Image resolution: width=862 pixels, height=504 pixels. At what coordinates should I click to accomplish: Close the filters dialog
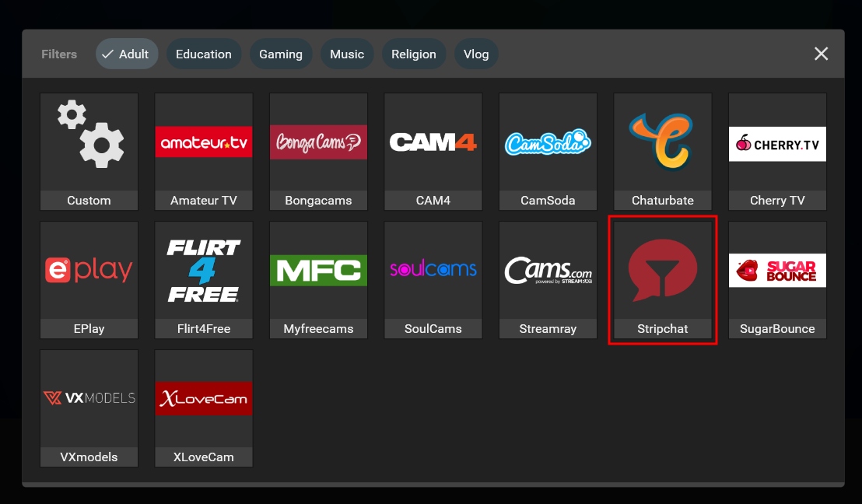coord(821,54)
